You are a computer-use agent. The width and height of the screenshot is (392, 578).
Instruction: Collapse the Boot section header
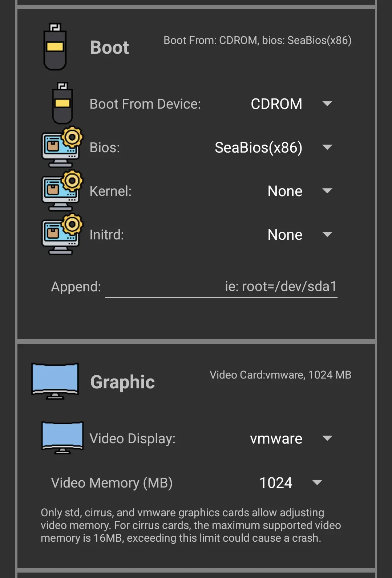(x=109, y=47)
